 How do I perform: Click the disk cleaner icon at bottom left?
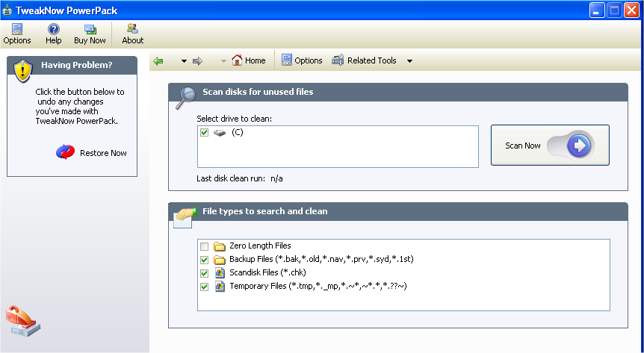(23, 322)
